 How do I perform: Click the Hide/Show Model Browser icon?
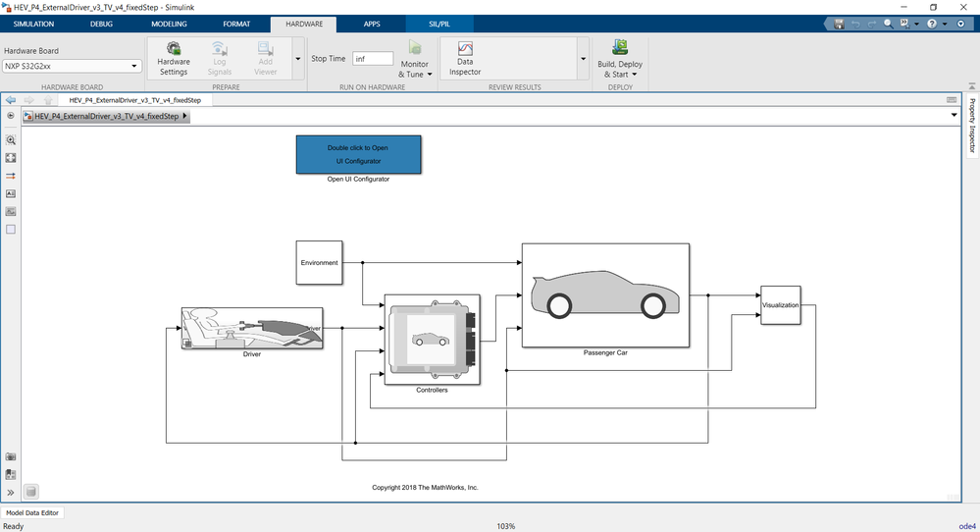(11, 116)
